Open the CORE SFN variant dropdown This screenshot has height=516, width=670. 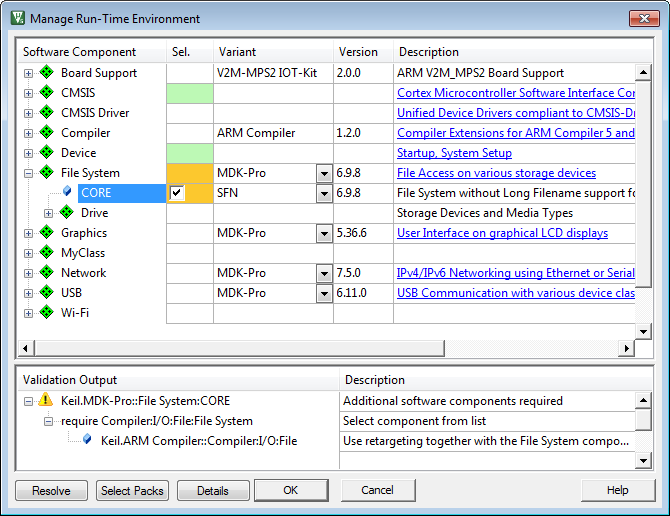coord(323,193)
